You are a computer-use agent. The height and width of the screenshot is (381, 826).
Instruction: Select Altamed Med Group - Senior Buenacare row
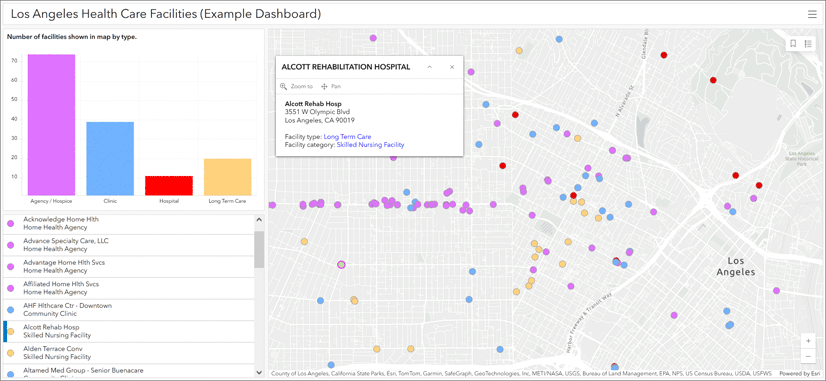(129, 370)
